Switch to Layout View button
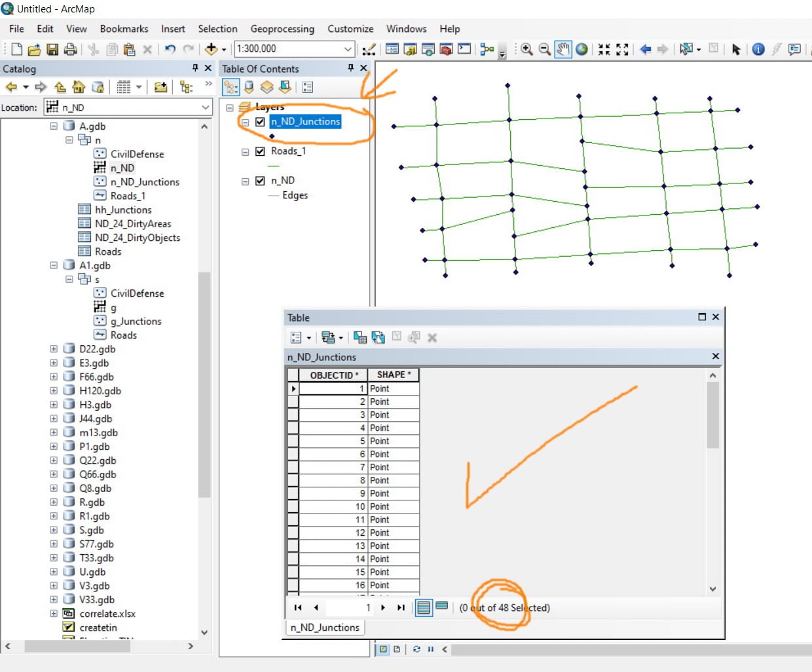Image resolution: width=812 pixels, height=672 pixels. [x=397, y=649]
